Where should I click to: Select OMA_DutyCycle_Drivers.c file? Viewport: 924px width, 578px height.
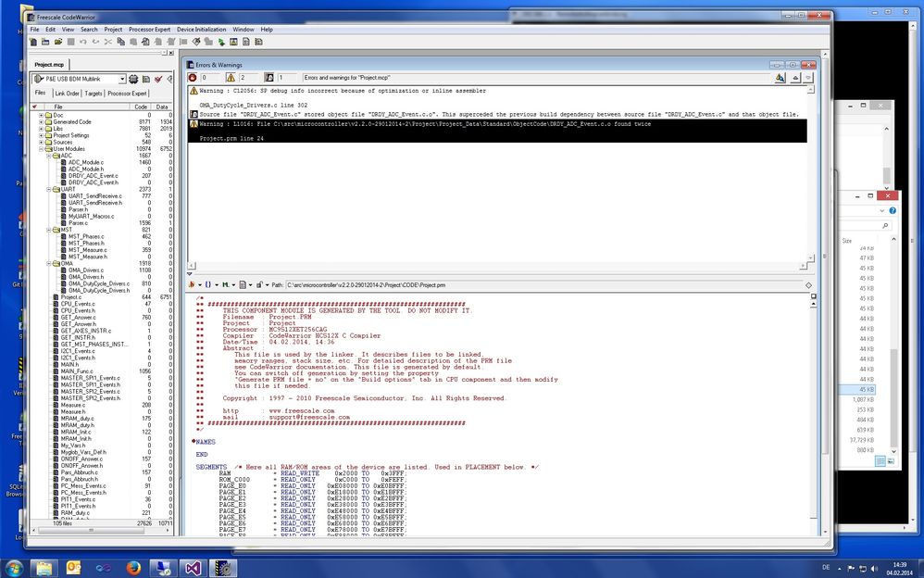tap(98, 283)
